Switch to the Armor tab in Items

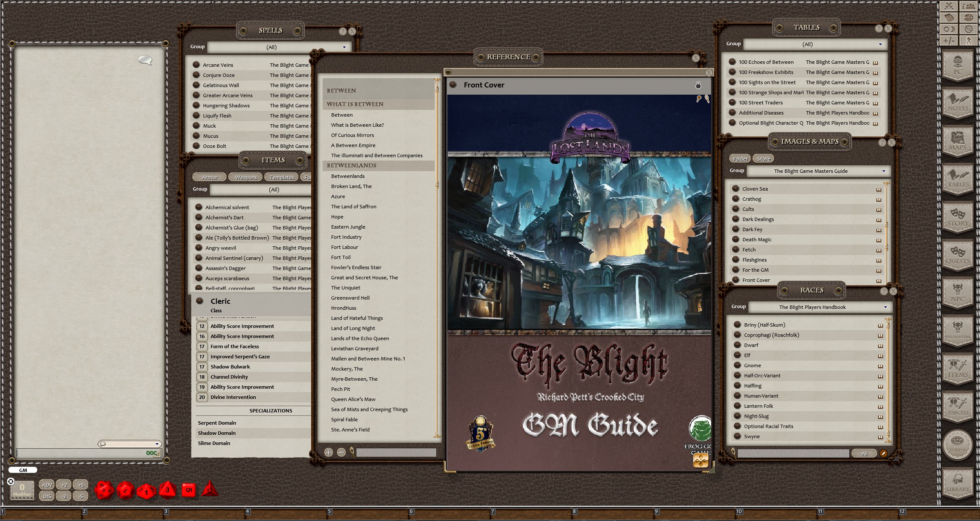(x=209, y=177)
